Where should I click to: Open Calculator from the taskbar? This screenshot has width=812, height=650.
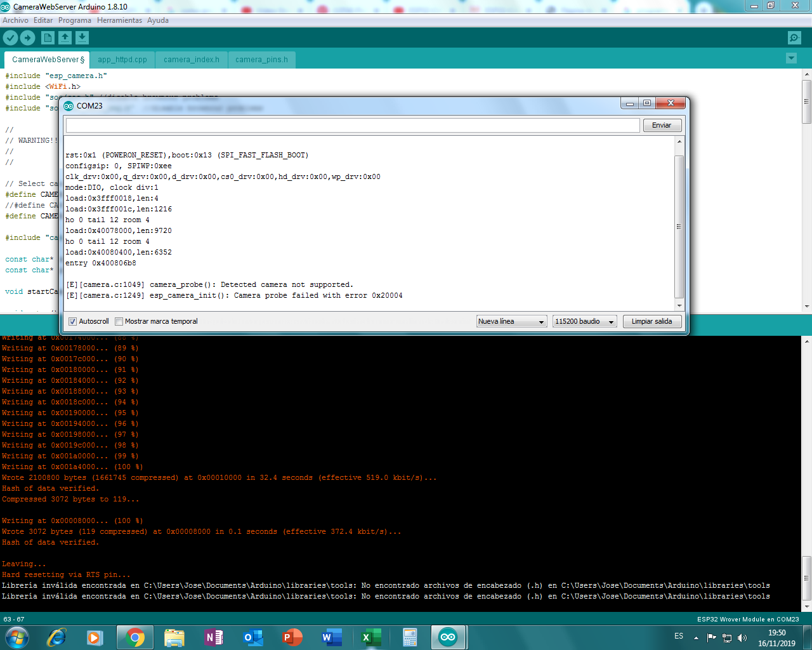(410, 637)
